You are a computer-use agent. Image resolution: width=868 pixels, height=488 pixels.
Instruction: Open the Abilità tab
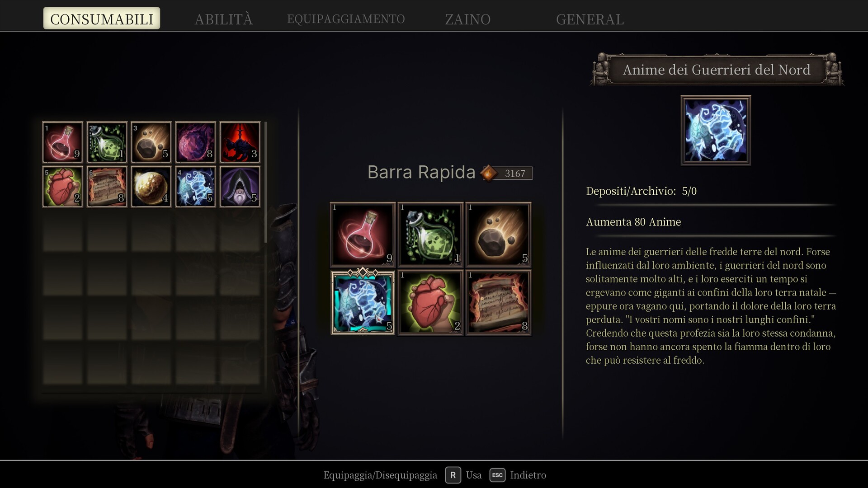[x=223, y=19]
